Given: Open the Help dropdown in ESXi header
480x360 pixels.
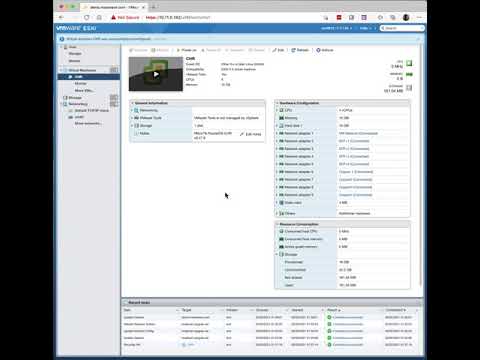Looking at the screenshot, I should (367, 28).
